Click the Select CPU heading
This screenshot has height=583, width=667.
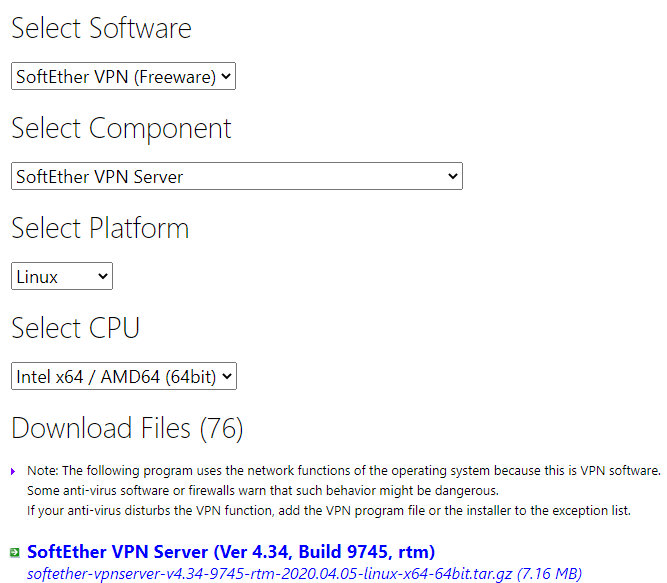[x=75, y=328]
